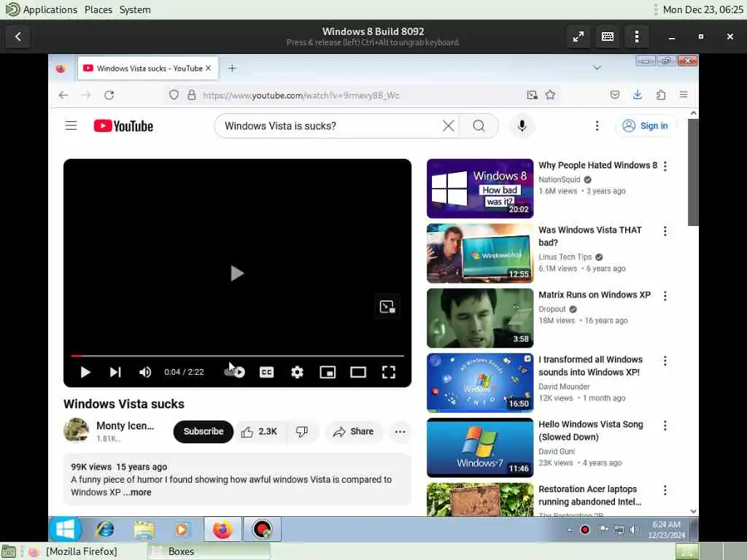Clear the YouTube search box text
The image size is (747, 560).
pos(449,125)
